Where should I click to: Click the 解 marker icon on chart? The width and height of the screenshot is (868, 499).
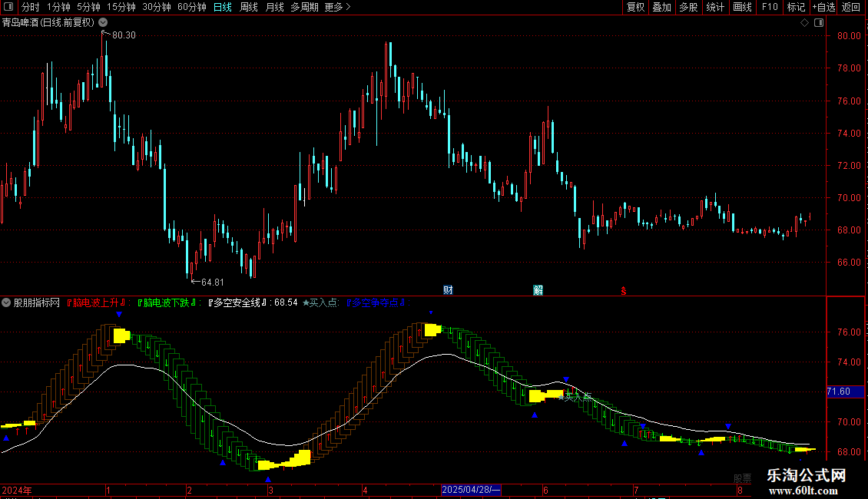pos(538,290)
